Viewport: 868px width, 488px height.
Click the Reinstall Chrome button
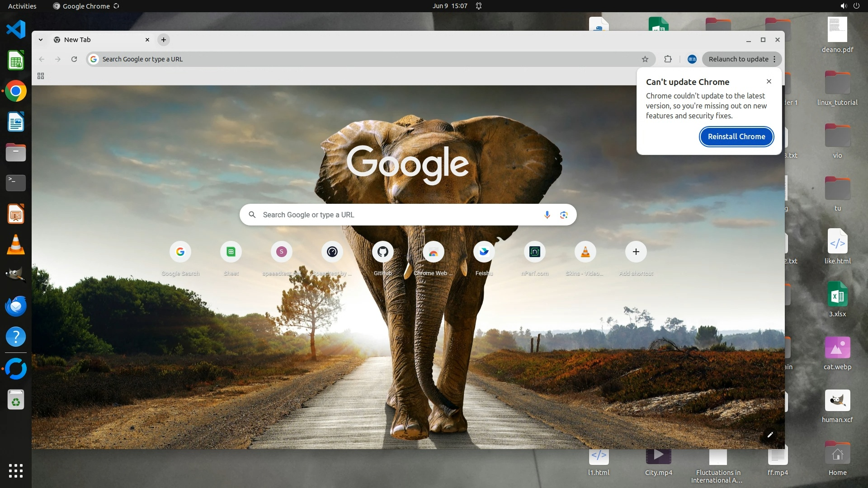736,136
